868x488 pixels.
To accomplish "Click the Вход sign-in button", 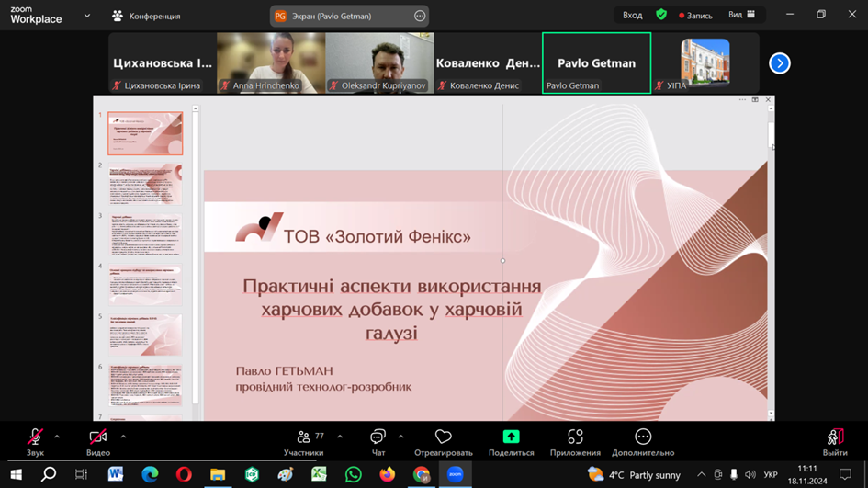I will click(x=632, y=16).
